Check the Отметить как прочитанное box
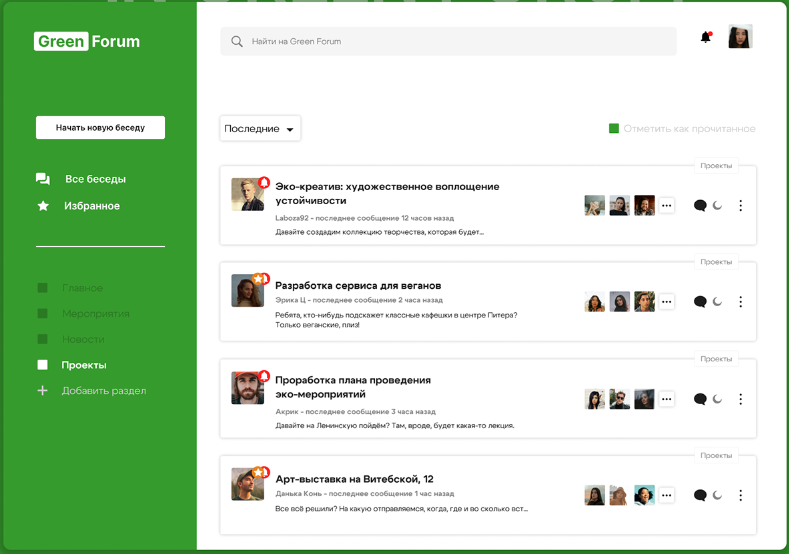This screenshot has height=554, width=789. coord(614,129)
